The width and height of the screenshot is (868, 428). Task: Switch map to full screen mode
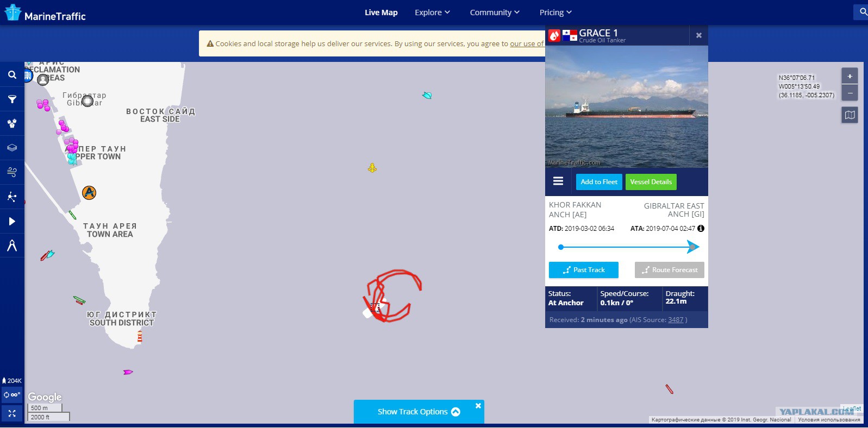pyautogui.click(x=12, y=413)
